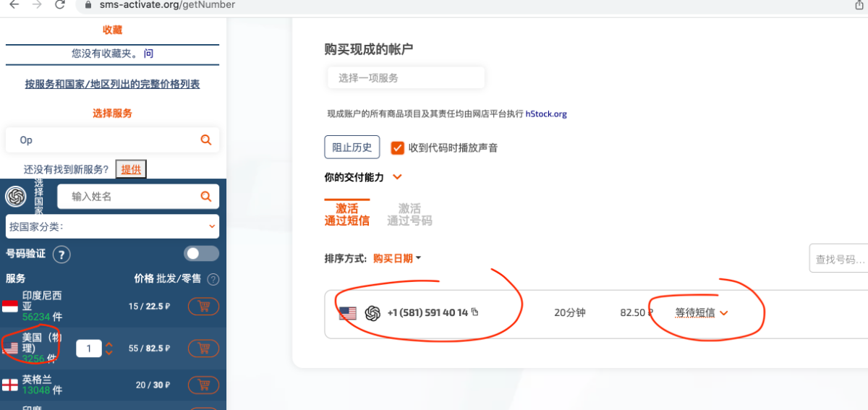Click the address bar lock icon
This screenshot has width=868, height=410.
click(x=88, y=5)
